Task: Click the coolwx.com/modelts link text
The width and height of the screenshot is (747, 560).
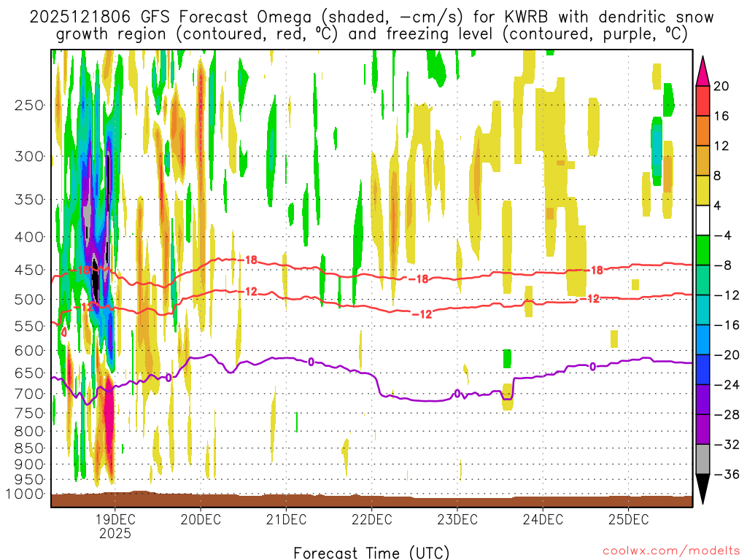Action: (671, 551)
